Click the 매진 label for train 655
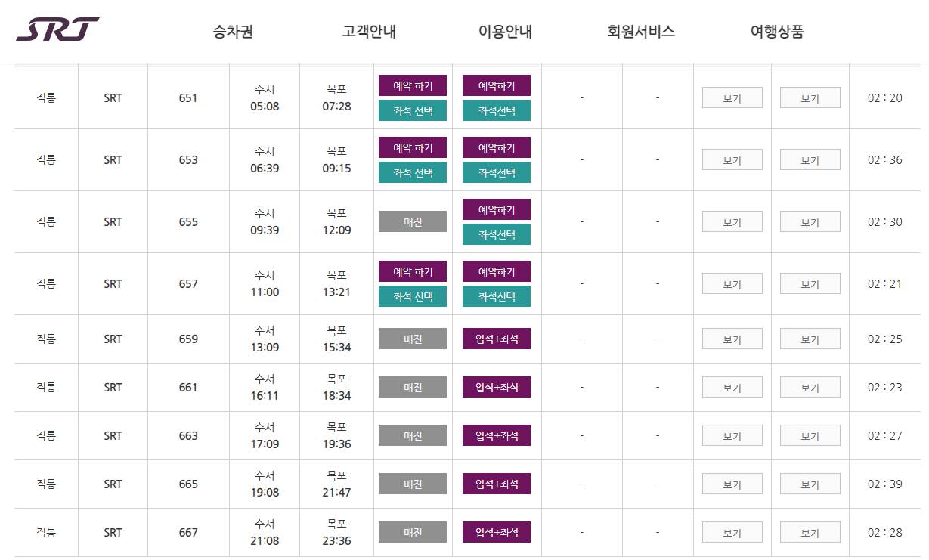The width and height of the screenshot is (929, 560). tap(413, 221)
